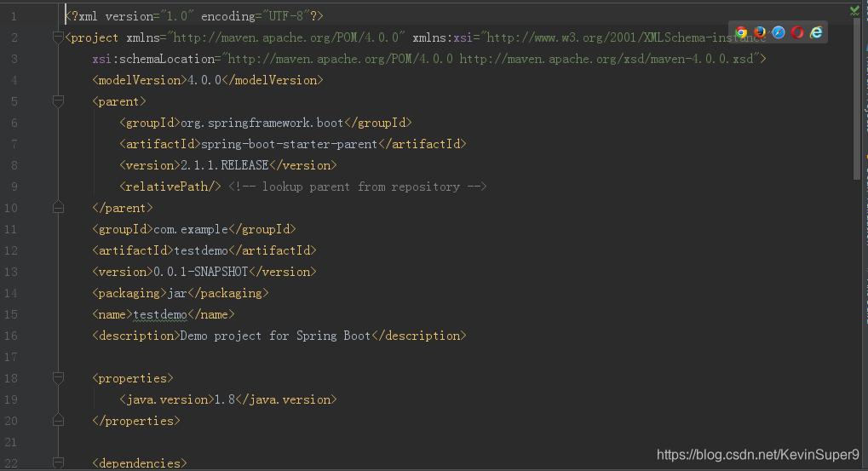Viewport: 868px width, 471px height.
Task: Click 'xsi:schemaLocation' attribute name
Action: tap(153, 59)
